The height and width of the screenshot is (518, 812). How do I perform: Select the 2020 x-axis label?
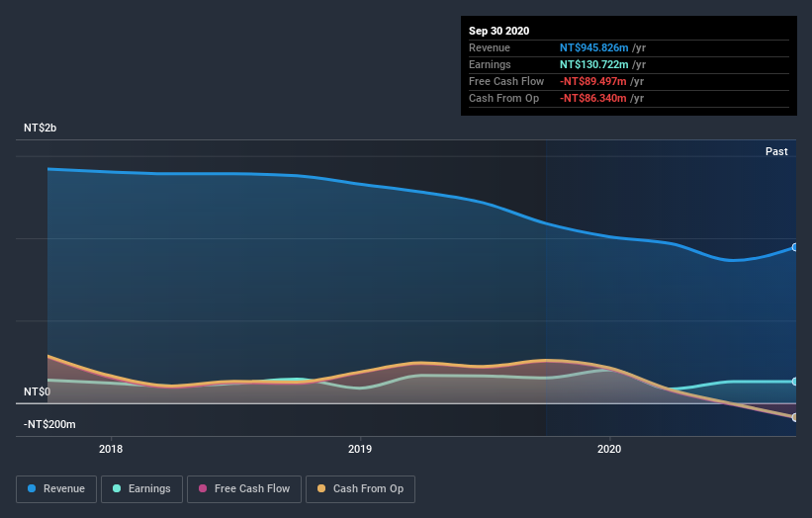pyautogui.click(x=609, y=449)
